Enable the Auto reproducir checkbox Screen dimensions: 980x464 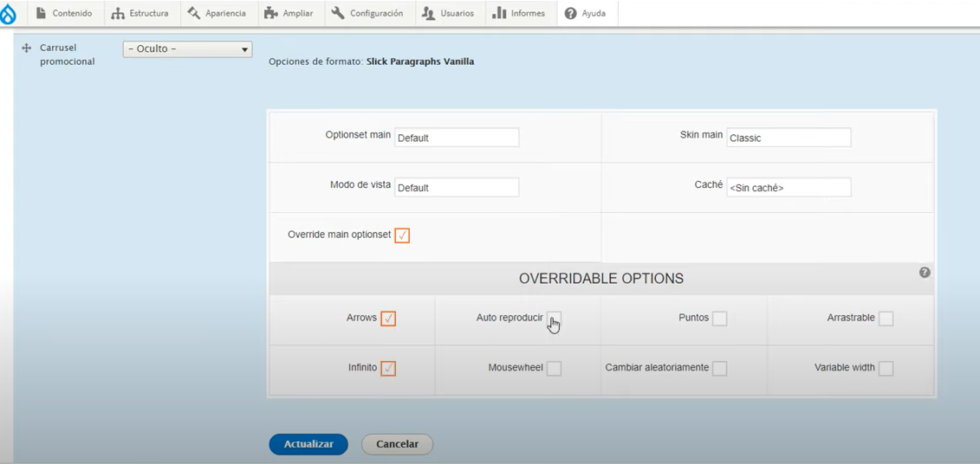coord(554,319)
